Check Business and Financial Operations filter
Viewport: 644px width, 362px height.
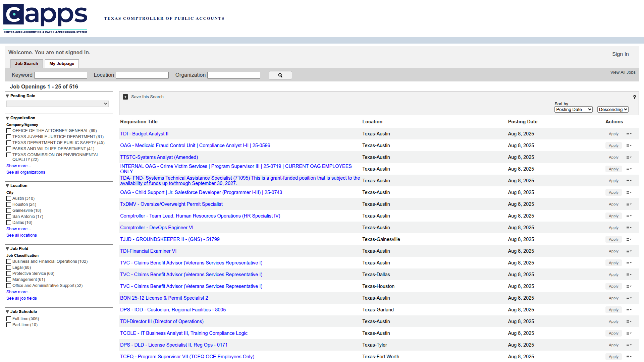point(9,261)
